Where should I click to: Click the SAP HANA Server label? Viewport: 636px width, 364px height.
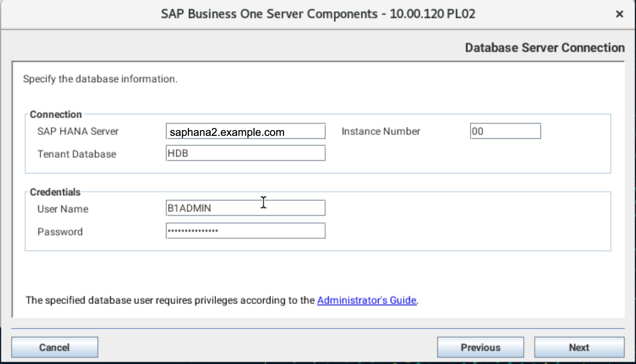[78, 131]
